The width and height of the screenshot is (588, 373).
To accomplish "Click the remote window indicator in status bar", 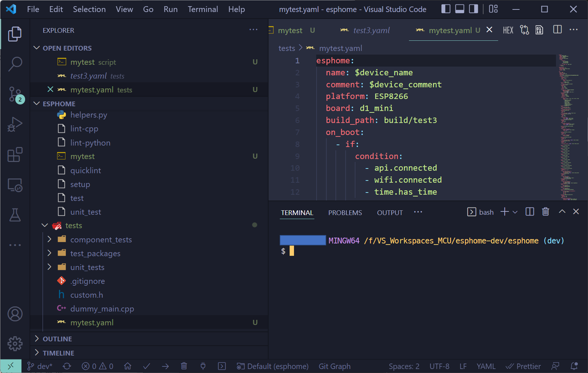I will click(x=11, y=366).
